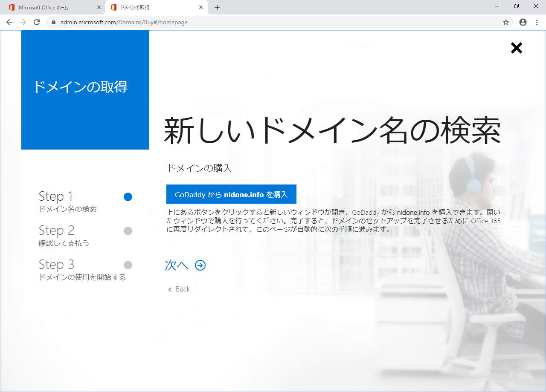Click the Step 2 gray progress dot
The height and width of the screenshot is (392, 546).
pyautogui.click(x=128, y=231)
